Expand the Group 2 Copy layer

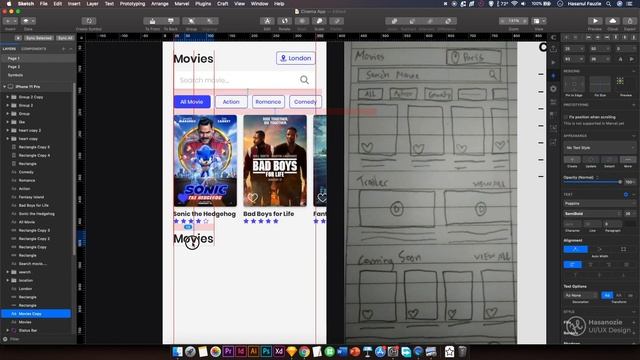click(7, 97)
